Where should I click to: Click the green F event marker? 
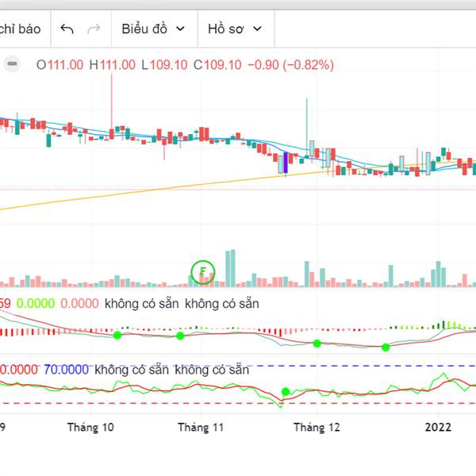tap(203, 272)
